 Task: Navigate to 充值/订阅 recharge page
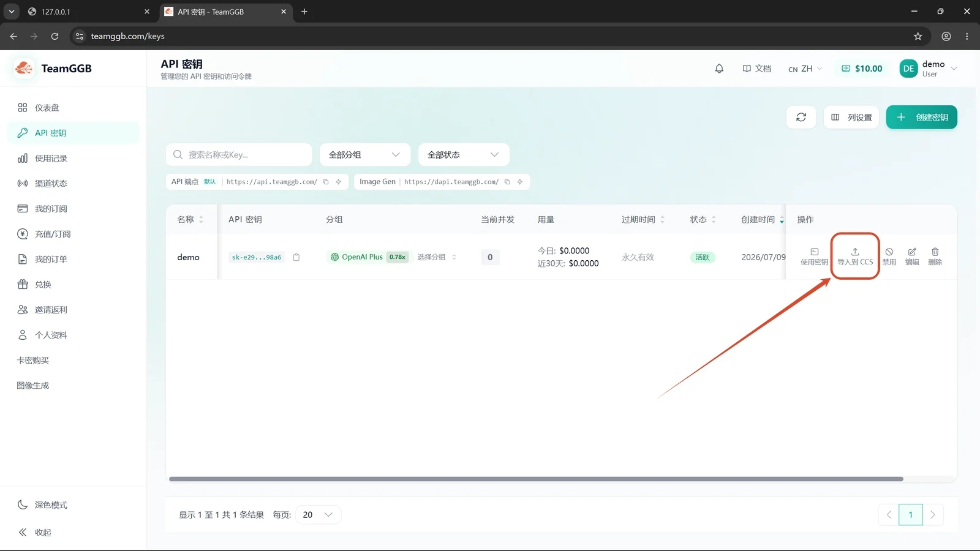point(73,234)
